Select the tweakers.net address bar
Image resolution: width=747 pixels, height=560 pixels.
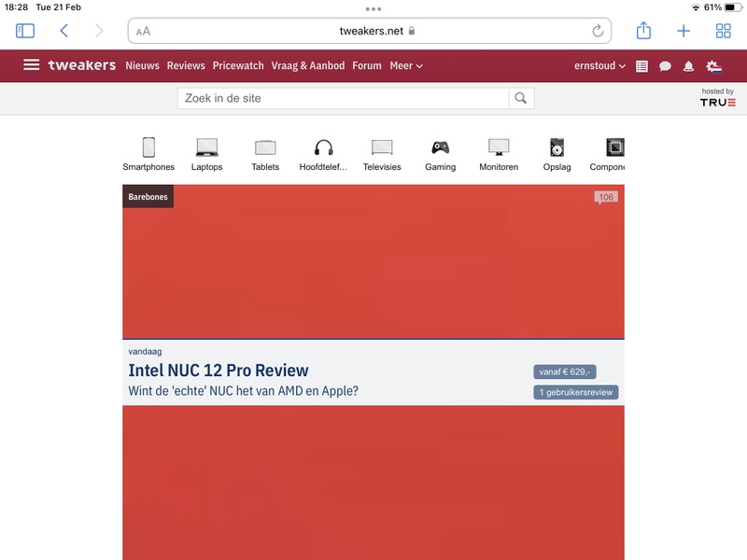click(370, 31)
